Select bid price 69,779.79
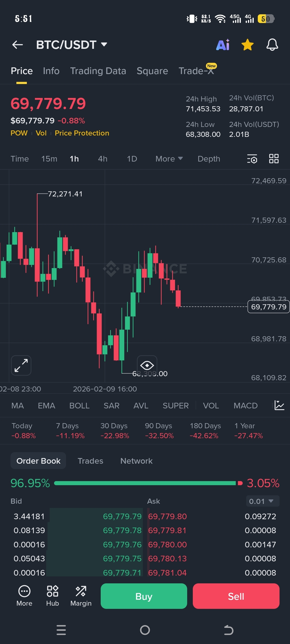 122,516
